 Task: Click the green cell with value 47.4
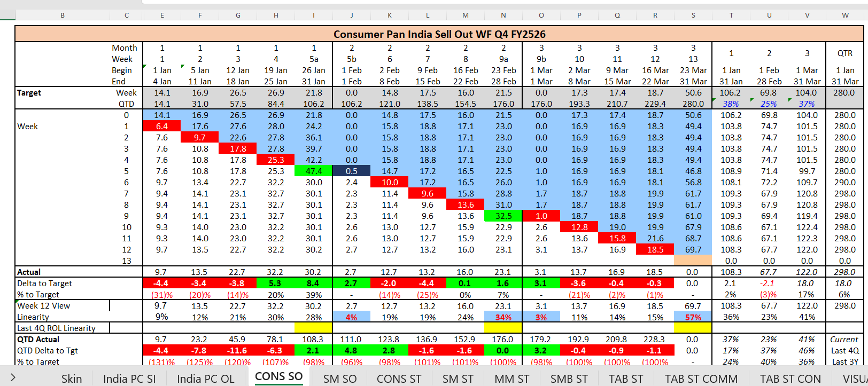pos(313,171)
